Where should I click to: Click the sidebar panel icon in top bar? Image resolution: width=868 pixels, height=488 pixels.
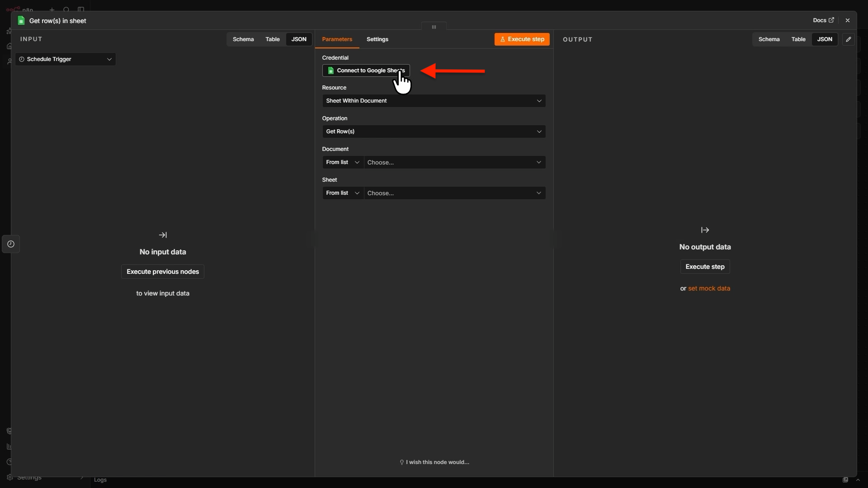point(81,9)
